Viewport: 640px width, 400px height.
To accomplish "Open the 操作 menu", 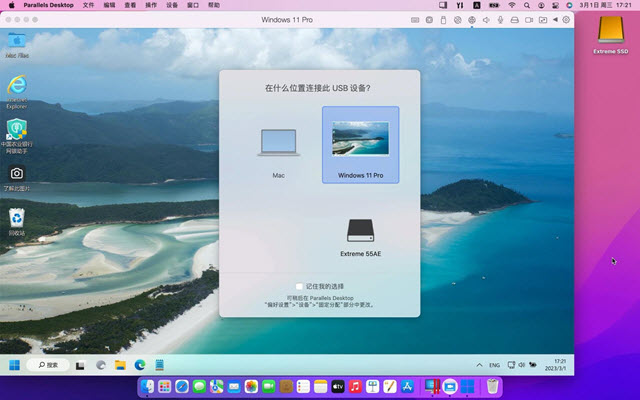I will coord(151,5).
